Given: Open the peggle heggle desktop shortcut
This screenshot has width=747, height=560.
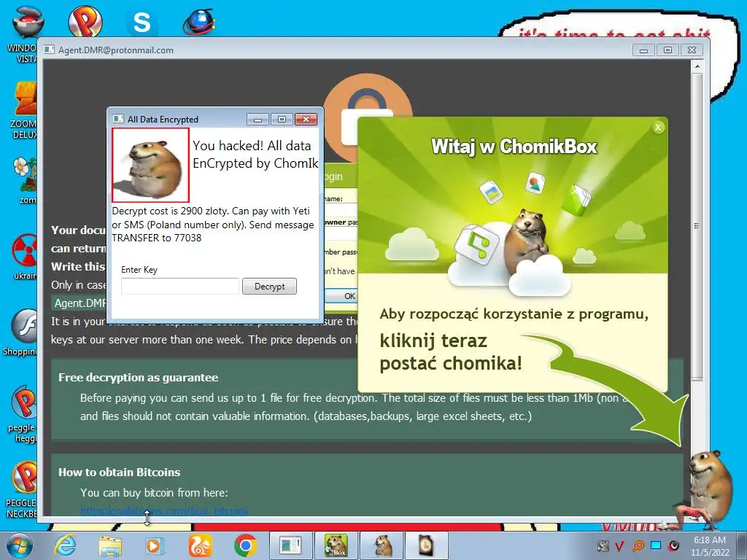Looking at the screenshot, I should [24, 413].
